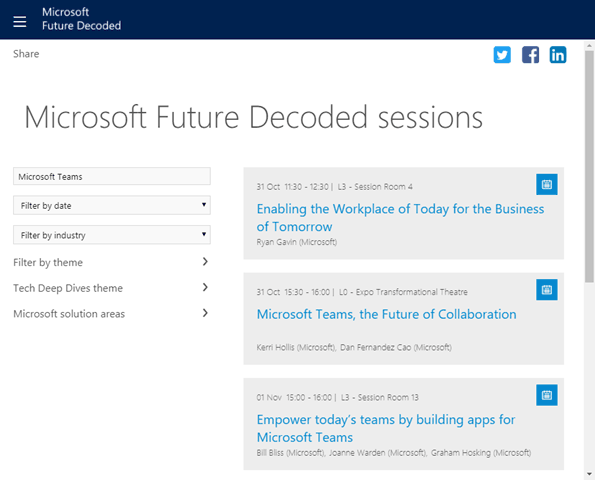Click the '31 Oct 11:30 - 12:30' session time
595x480 pixels.
click(x=293, y=187)
